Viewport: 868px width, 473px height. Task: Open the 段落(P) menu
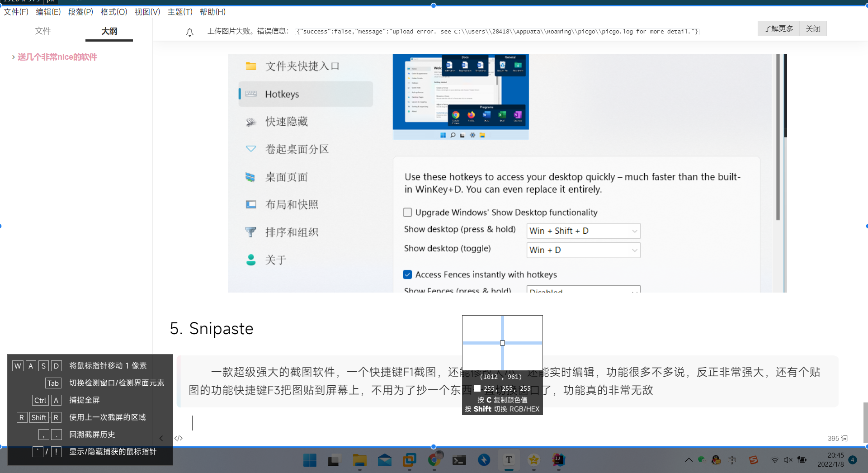[x=81, y=12]
